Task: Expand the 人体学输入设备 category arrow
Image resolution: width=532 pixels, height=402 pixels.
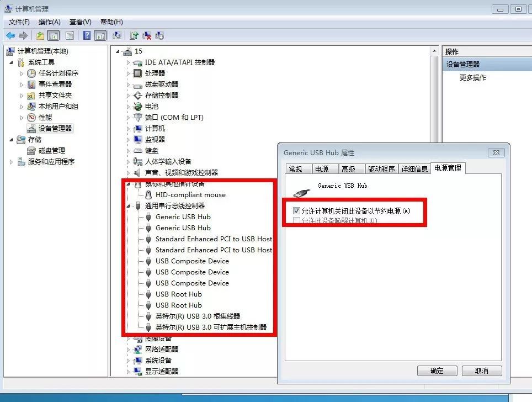Action: tap(128, 162)
